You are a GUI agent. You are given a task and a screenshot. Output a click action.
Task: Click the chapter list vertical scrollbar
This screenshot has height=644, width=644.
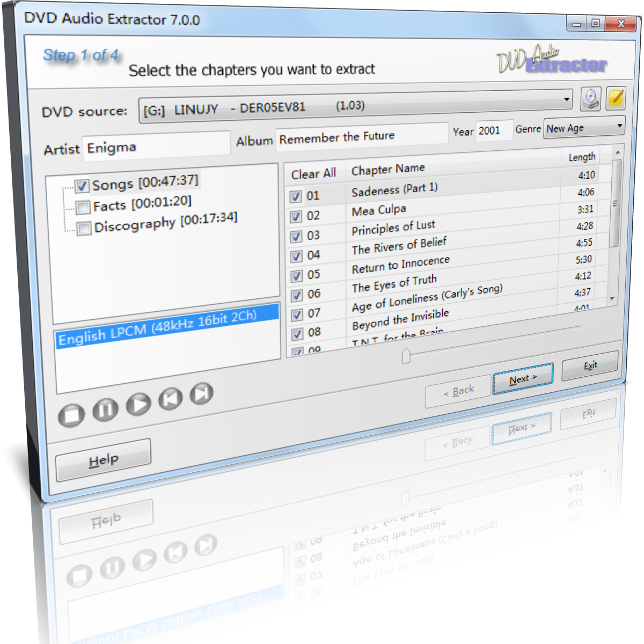tap(615, 204)
